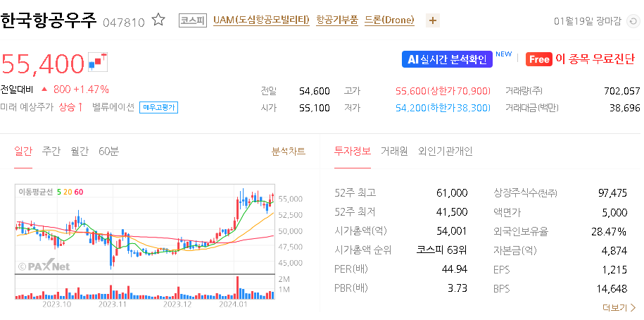The image size is (644, 320).
Task: Switch to the 주간 chart tab
Action: pyautogui.click(x=51, y=151)
